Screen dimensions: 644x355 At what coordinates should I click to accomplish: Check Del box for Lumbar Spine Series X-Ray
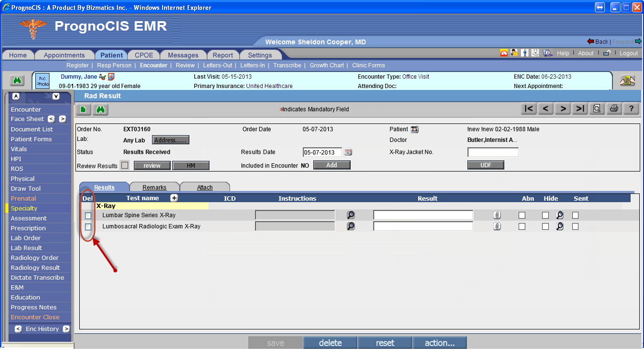(88, 216)
